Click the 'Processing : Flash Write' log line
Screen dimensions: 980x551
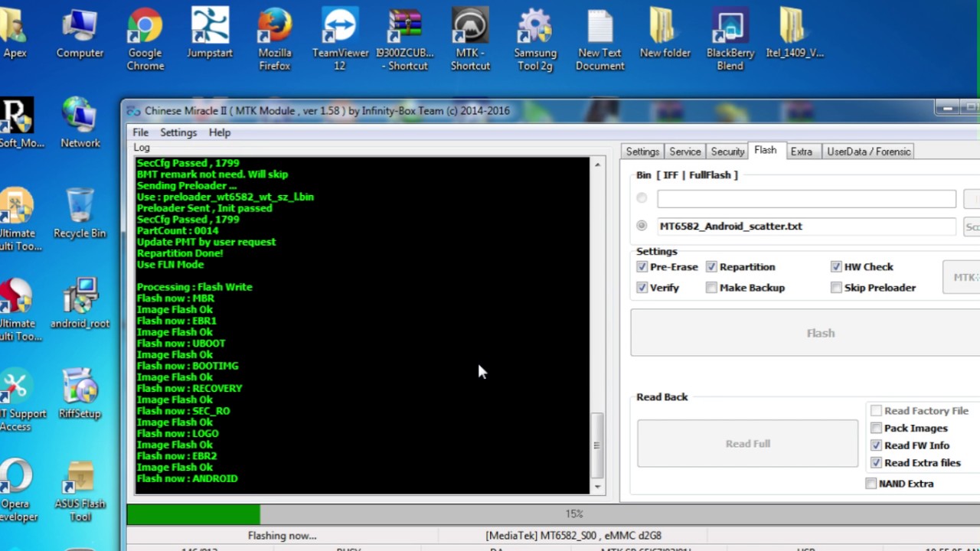click(194, 287)
